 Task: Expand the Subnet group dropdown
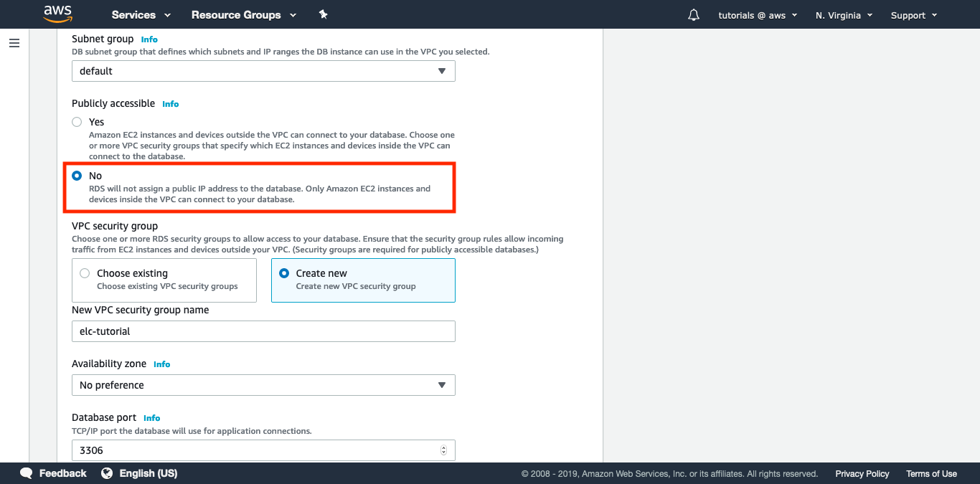263,71
